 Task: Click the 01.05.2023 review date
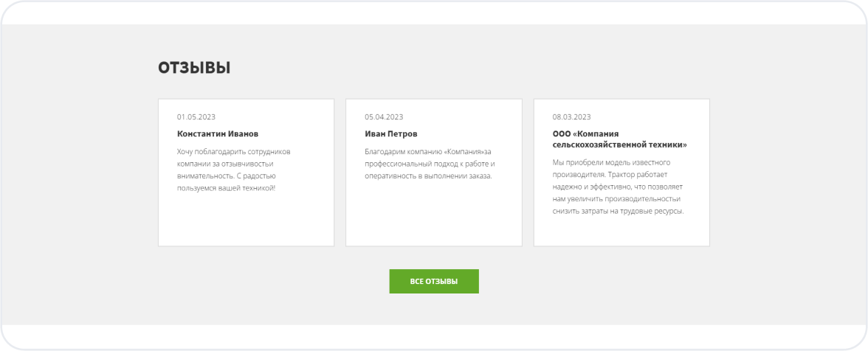[x=196, y=117]
